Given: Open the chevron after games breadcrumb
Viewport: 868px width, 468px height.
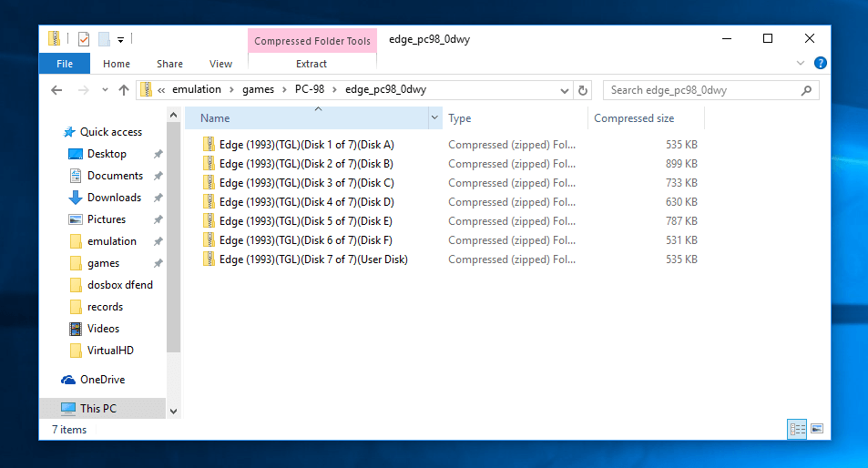Looking at the screenshot, I should (x=284, y=90).
